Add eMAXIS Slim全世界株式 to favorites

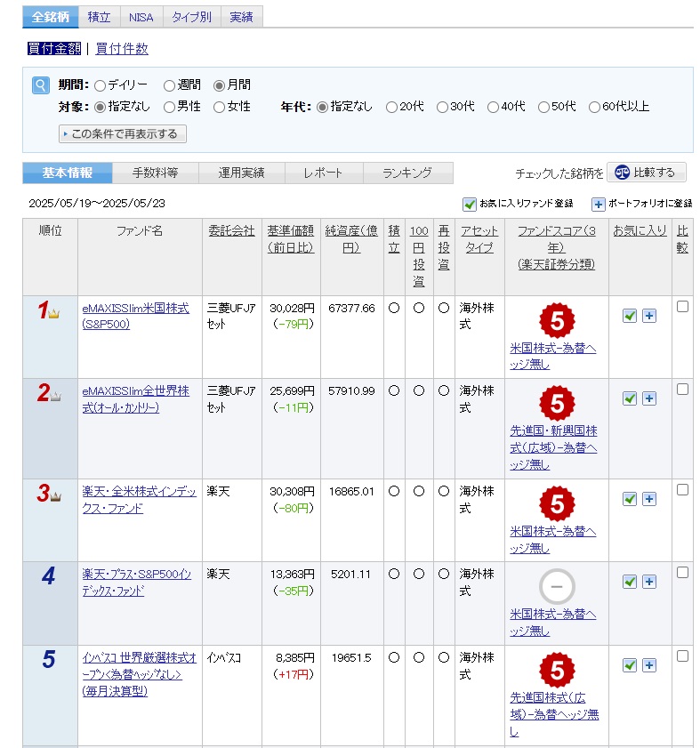(630, 398)
